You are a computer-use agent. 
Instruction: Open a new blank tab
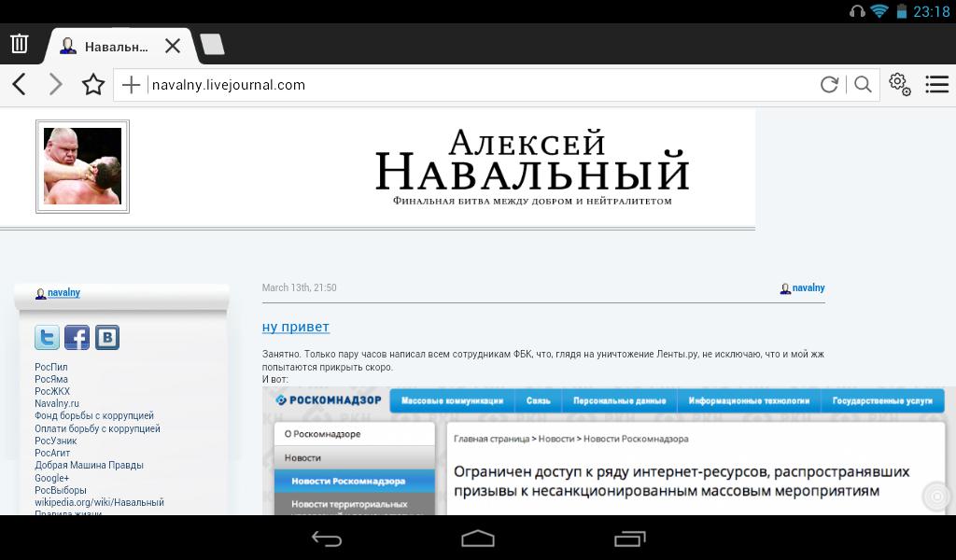tap(212, 45)
